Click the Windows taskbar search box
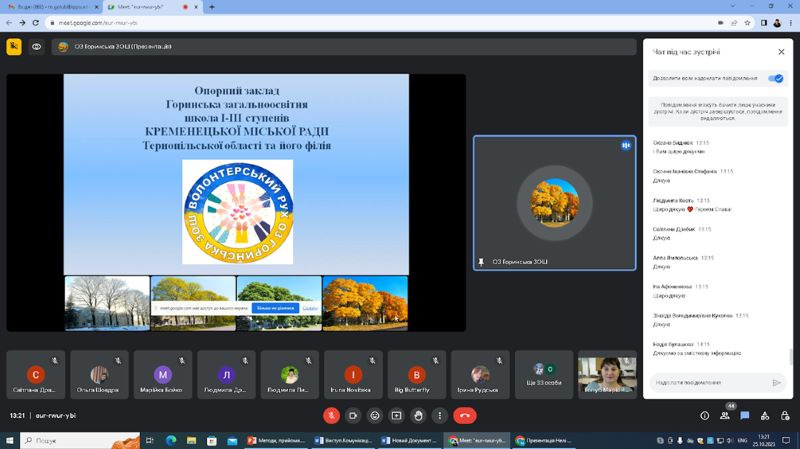Screen dimensions: 800x449 click(x=80, y=440)
